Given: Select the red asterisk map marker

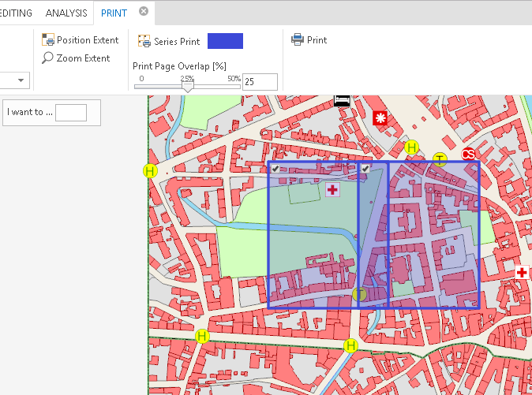Looking at the screenshot, I should point(381,118).
